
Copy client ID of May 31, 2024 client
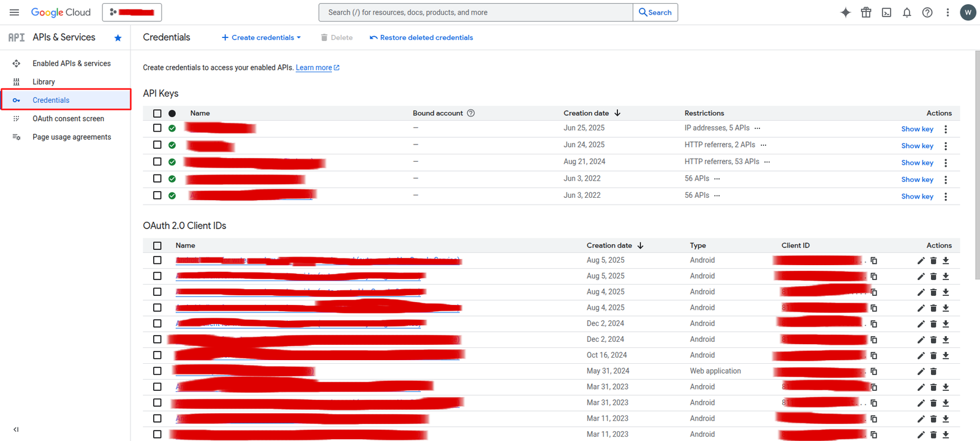click(873, 371)
